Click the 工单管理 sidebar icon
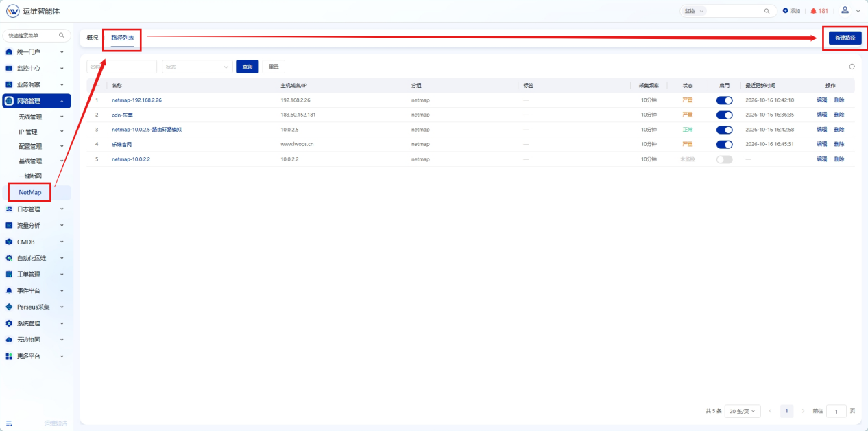The width and height of the screenshot is (868, 431). (x=9, y=275)
